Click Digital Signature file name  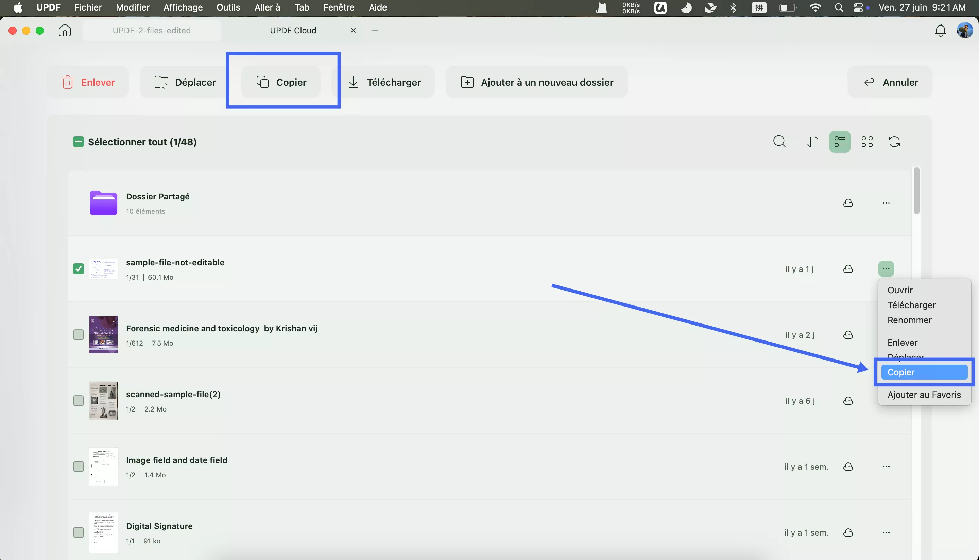pyautogui.click(x=159, y=526)
